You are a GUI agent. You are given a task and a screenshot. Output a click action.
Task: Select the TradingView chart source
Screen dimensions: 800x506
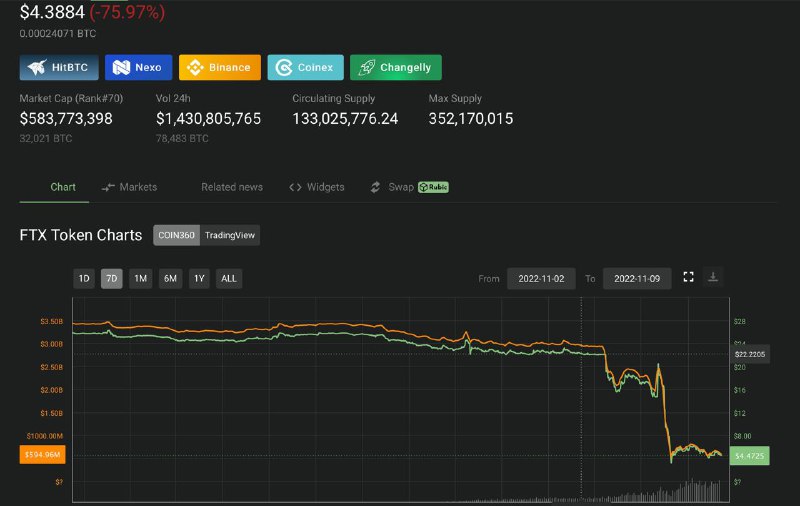230,235
